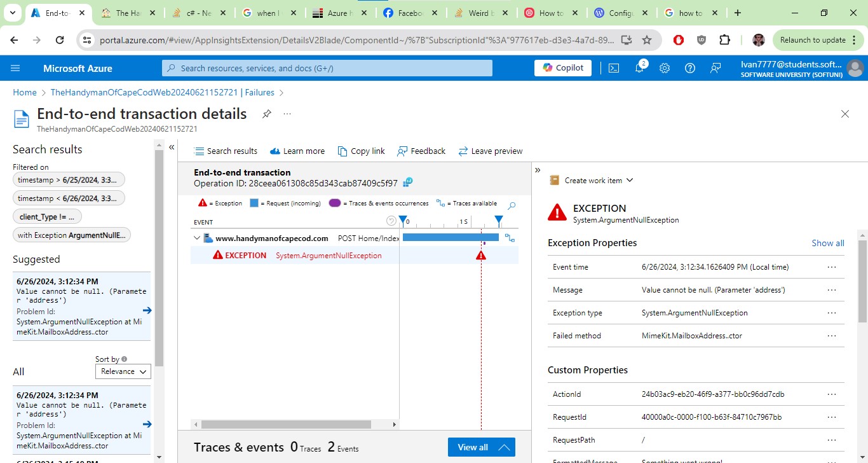Screen dimensions: 868x463
Task: Click the transaction horizontal scrollbar
Action: tap(286, 424)
